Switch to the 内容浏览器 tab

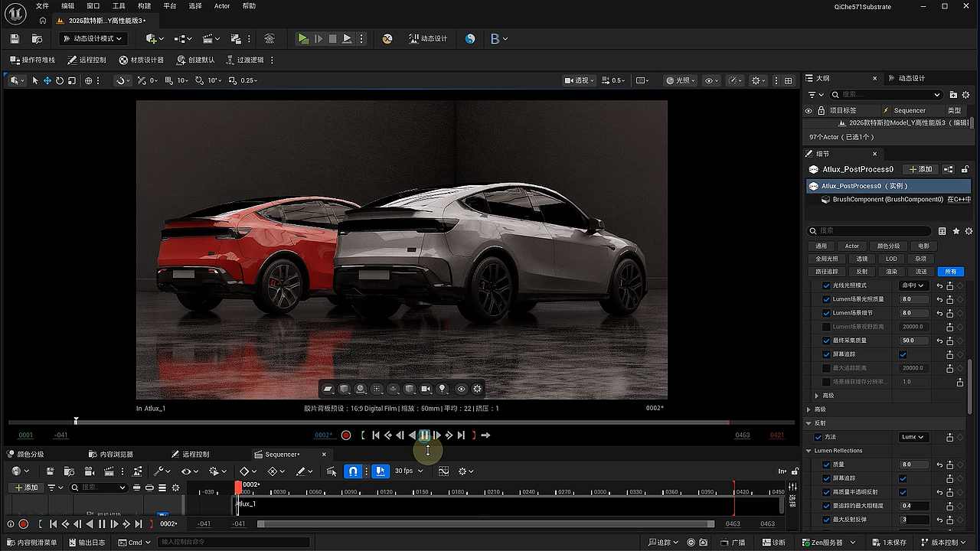point(111,455)
